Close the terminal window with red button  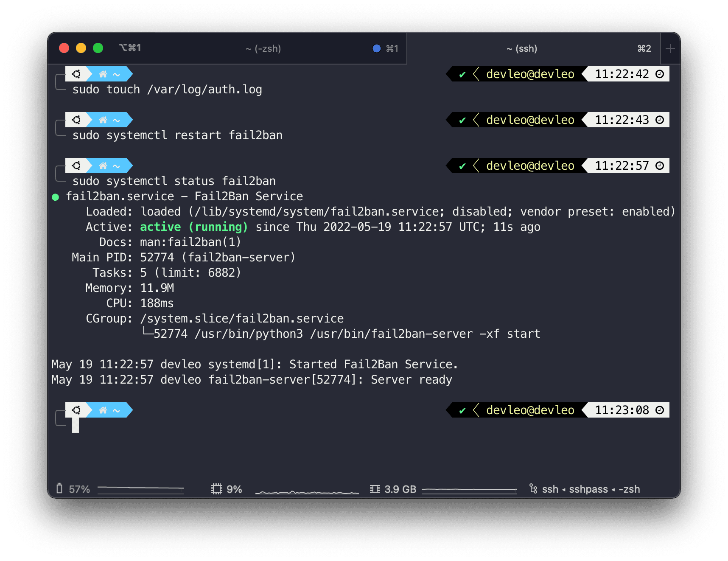pyautogui.click(x=64, y=48)
